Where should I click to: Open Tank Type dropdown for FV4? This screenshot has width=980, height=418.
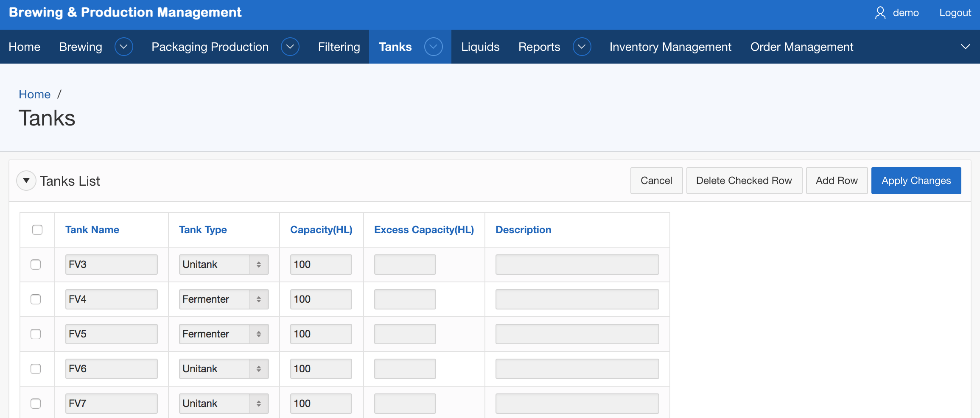point(224,299)
